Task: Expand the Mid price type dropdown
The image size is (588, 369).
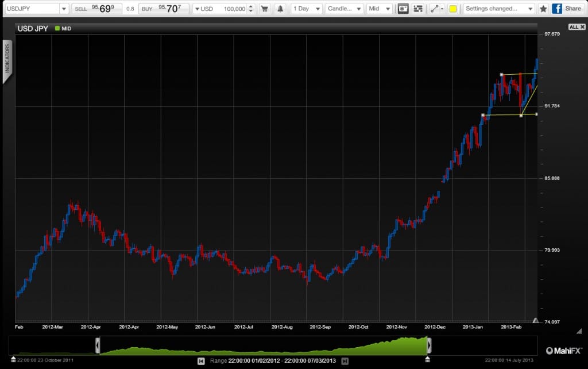Action: [380, 9]
